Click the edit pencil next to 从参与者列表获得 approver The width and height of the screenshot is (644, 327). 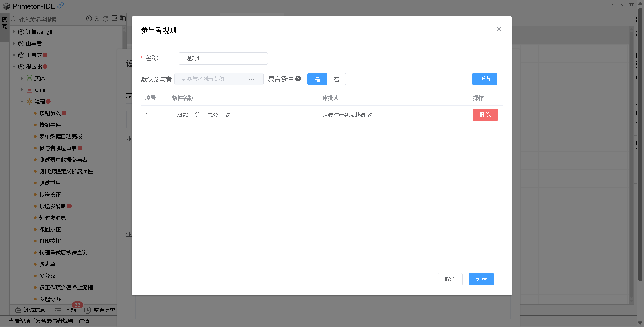click(370, 115)
